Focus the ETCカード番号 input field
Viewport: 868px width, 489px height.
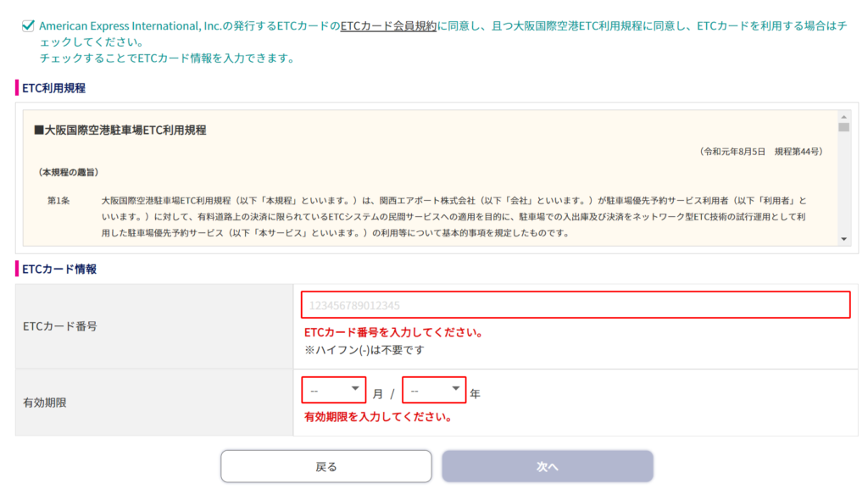pos(576,305)
